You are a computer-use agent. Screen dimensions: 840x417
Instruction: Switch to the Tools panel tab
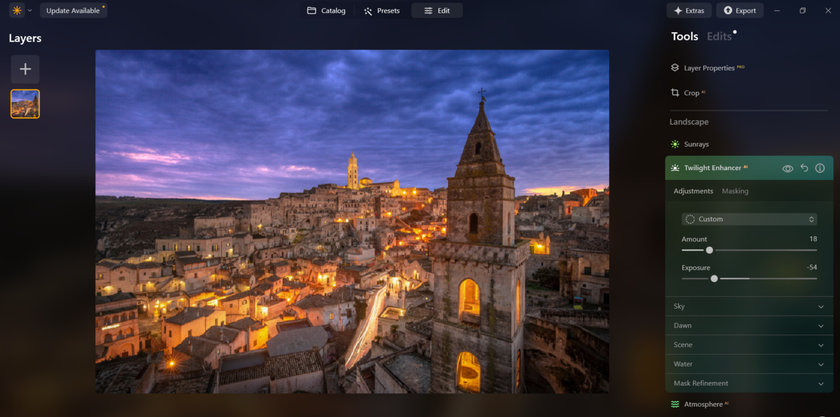coord(685,36)
